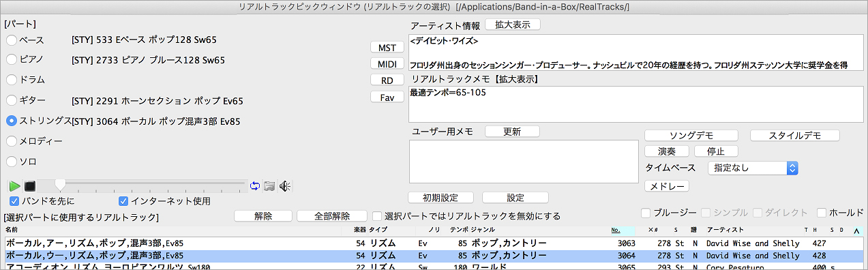Sort by the No. column header

(616, 230)
